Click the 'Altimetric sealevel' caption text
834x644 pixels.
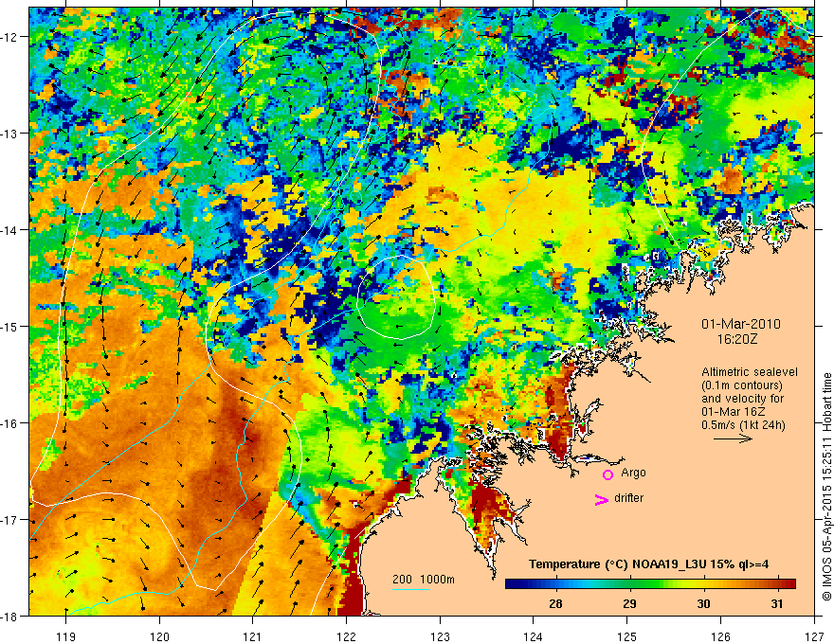[750, 372]
